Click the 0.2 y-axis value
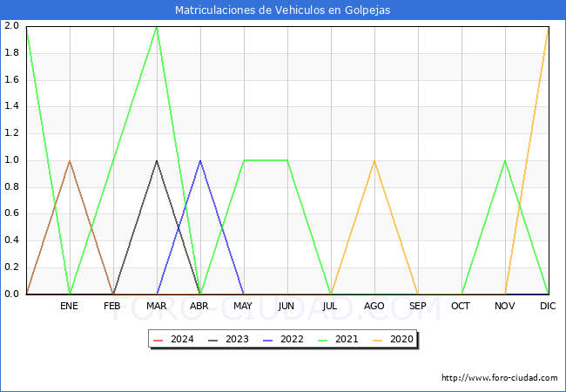 click(x=11, y=267)
